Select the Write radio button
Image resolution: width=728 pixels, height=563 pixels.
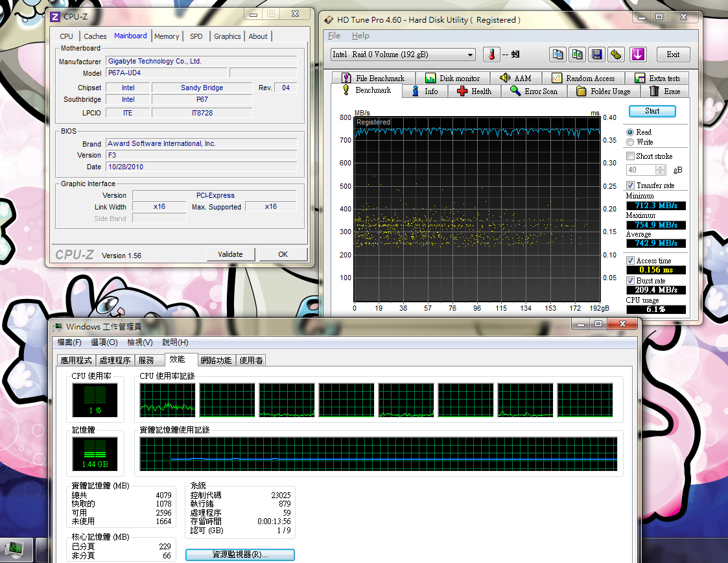(x=630, y=142)
